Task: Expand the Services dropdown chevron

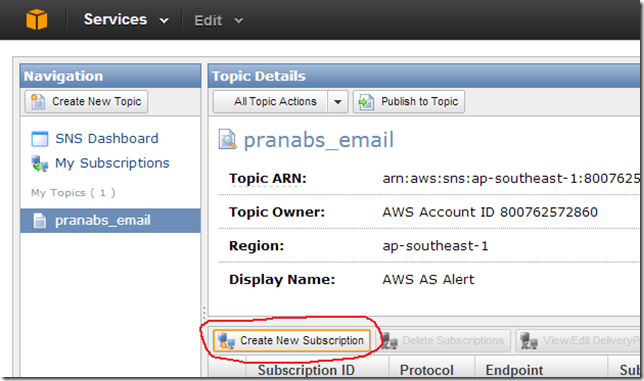Action: click(164, 21)
